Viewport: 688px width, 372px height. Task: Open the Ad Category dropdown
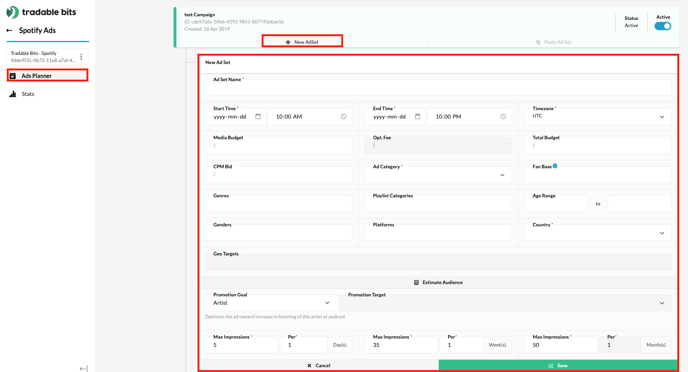(438, 174)
